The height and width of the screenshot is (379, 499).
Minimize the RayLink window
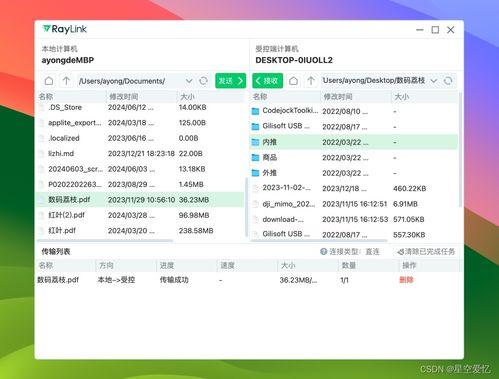420,30
